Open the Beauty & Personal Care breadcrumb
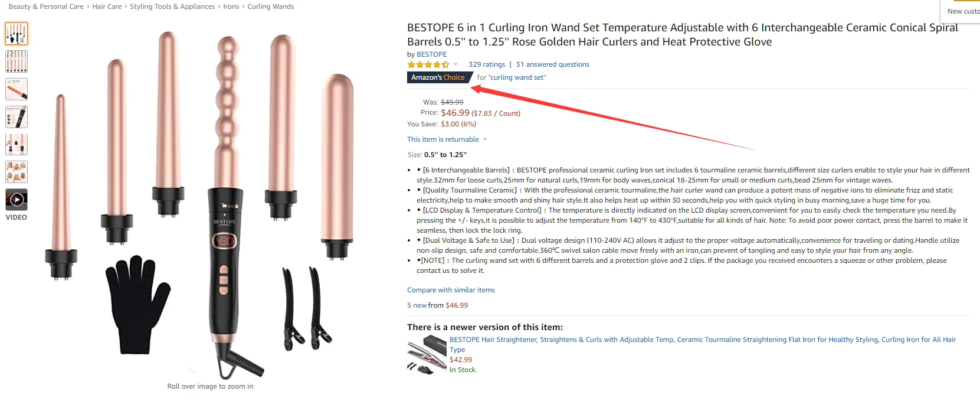This screenshot has width=980, height=401. point(46,6)
